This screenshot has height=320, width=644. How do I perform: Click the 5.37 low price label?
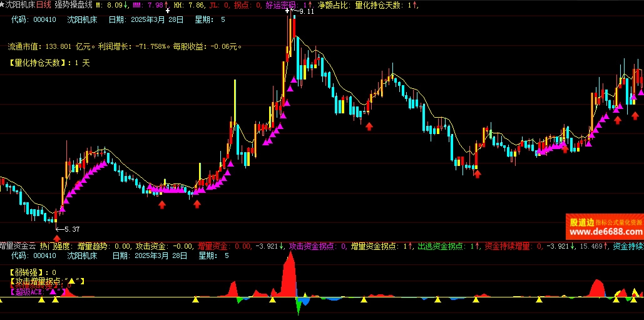pyautogui.click(x=72, y=229)
